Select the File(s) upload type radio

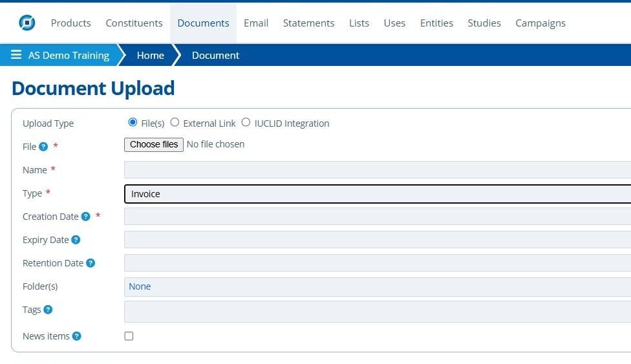click(x=133, y=122)
